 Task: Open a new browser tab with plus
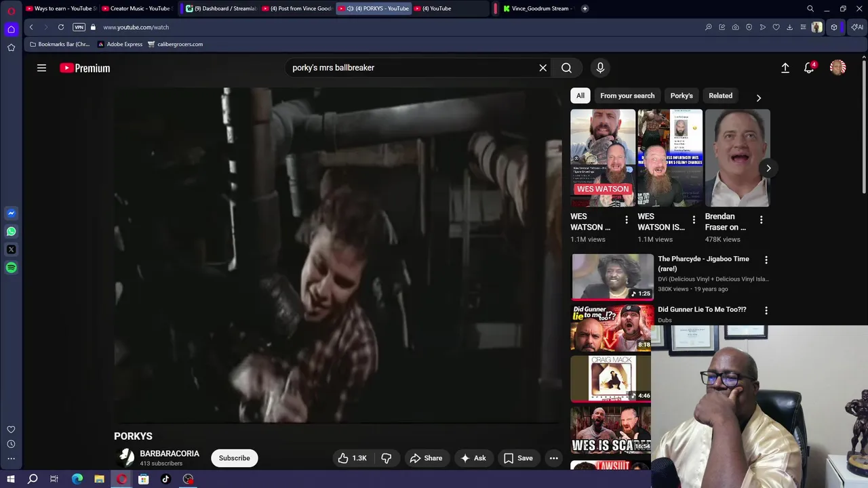(585, 9)
